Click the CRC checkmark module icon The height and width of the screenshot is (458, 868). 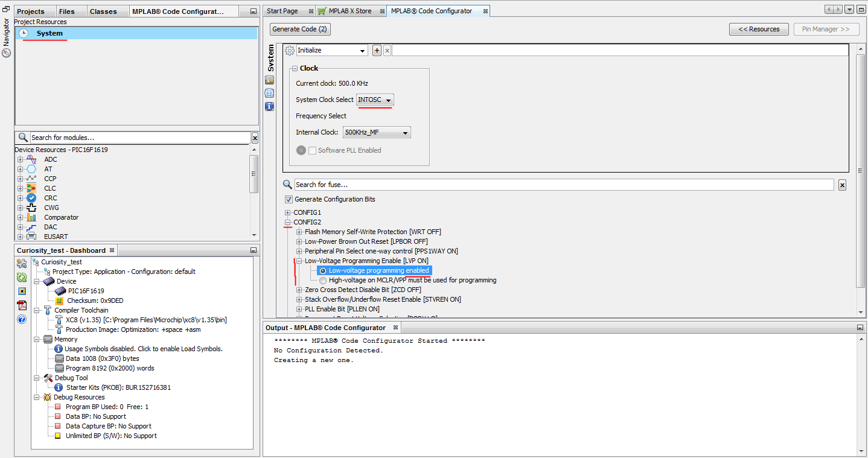point(31,198)
